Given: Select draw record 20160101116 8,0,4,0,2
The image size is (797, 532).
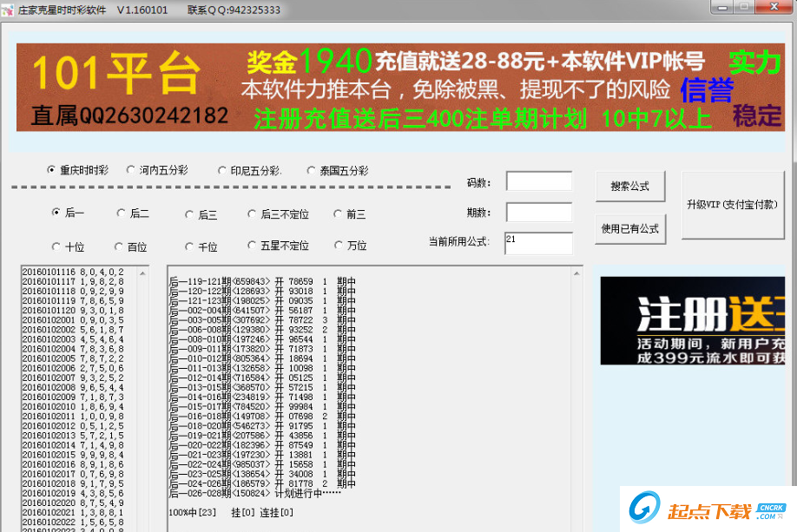Looking at the screenshot, I should coord(73,272).
